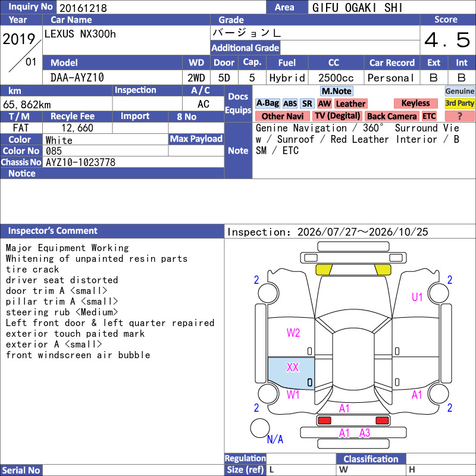
Task: Click the Leather equipment badge
Action: pyautogui.click(x=350, y=104)
